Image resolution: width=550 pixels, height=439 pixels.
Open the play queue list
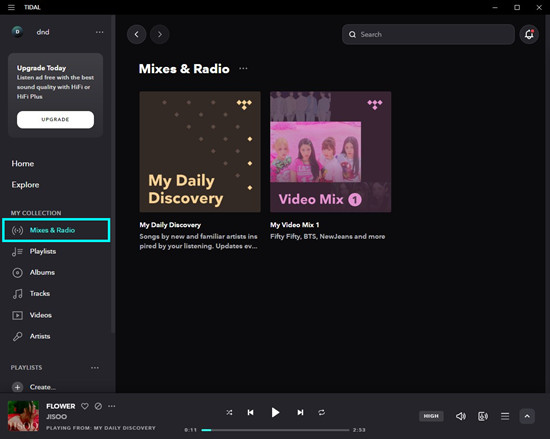[505, 416]
